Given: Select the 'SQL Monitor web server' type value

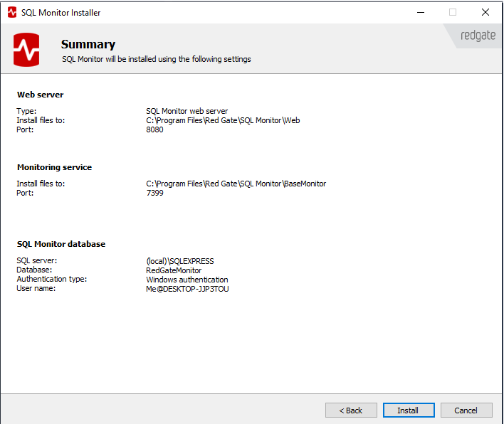Looking at the screenshot, I should [x=187, y=111].
